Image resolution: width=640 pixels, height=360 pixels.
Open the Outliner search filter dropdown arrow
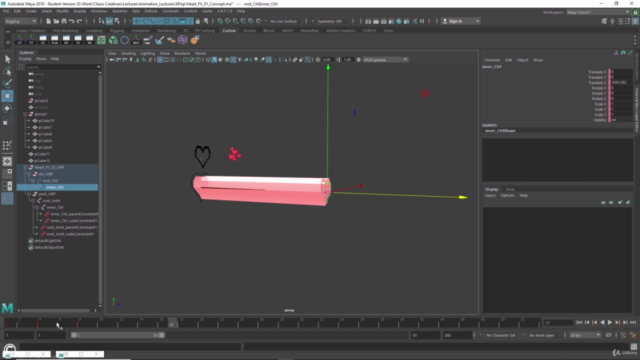(98, 67)
